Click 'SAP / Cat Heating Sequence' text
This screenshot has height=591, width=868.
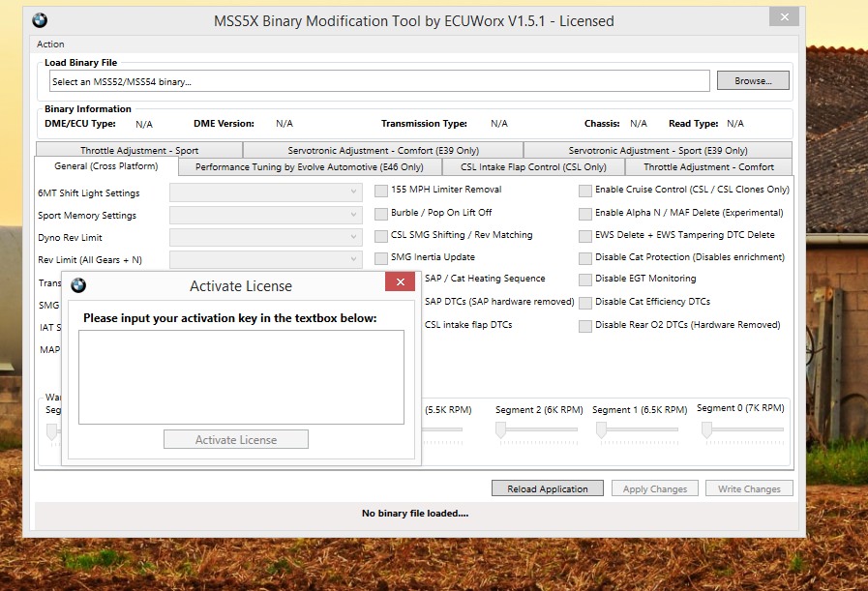click(485, 279)
